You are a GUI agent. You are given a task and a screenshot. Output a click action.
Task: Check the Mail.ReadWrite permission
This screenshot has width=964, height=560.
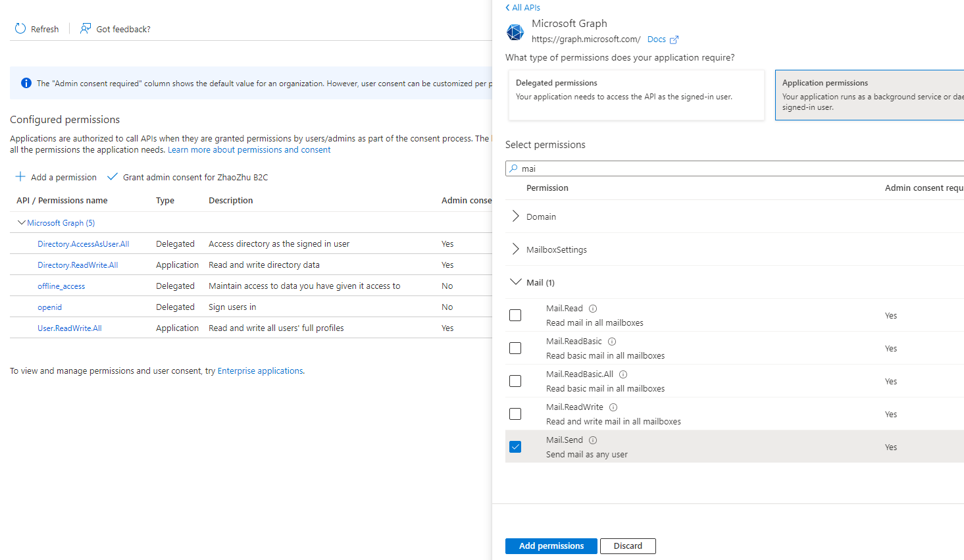tap(515, 413)
